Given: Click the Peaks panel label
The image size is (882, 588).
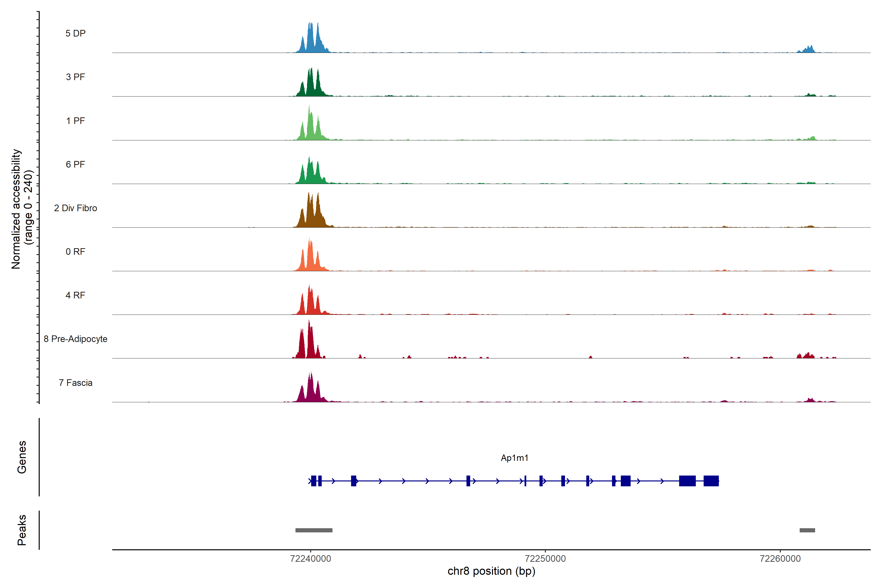Looking at the screenshot, I should tap(22, 530).
